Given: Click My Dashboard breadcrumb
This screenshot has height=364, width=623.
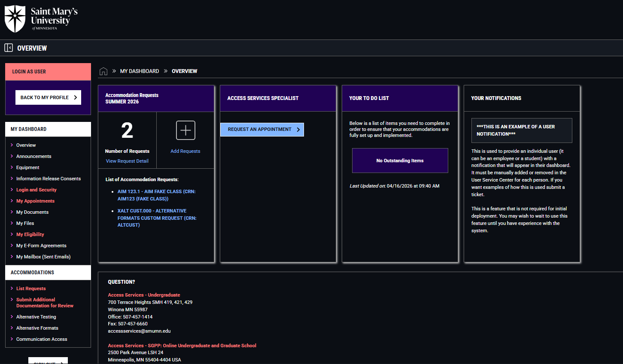Looking at the screenshot, I should 140,71.
